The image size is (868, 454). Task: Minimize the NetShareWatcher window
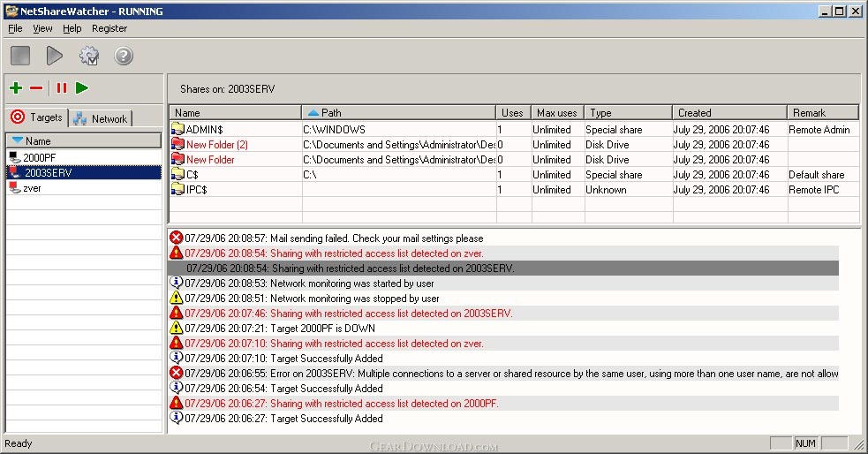tap(825, 11)
